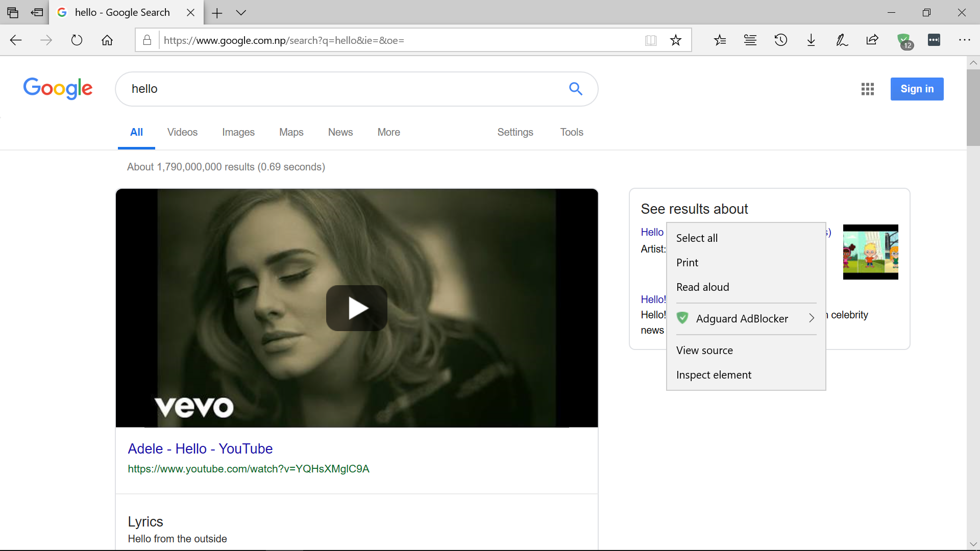Open a new tab with plus icon

pos(217,13)
